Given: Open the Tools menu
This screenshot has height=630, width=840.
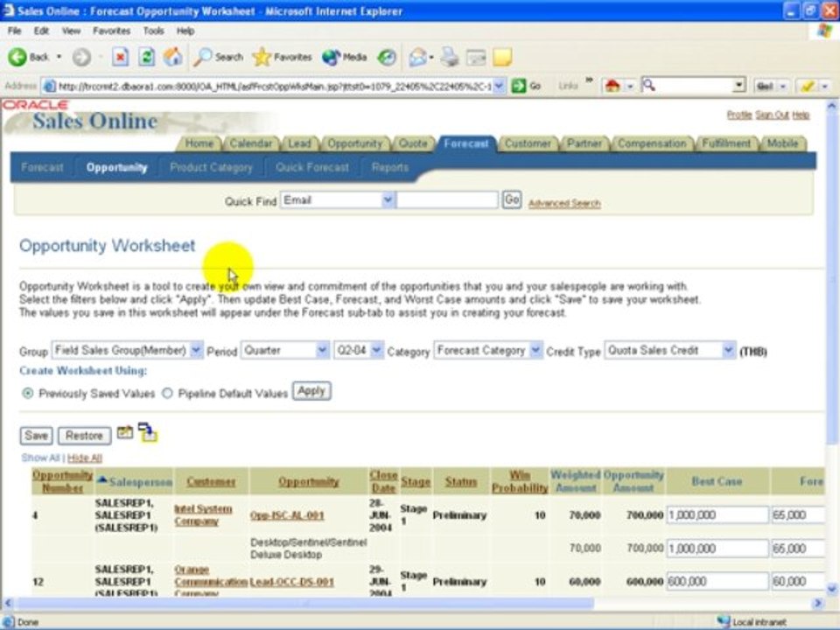Looking at the screenshot, I should point(153,31).
